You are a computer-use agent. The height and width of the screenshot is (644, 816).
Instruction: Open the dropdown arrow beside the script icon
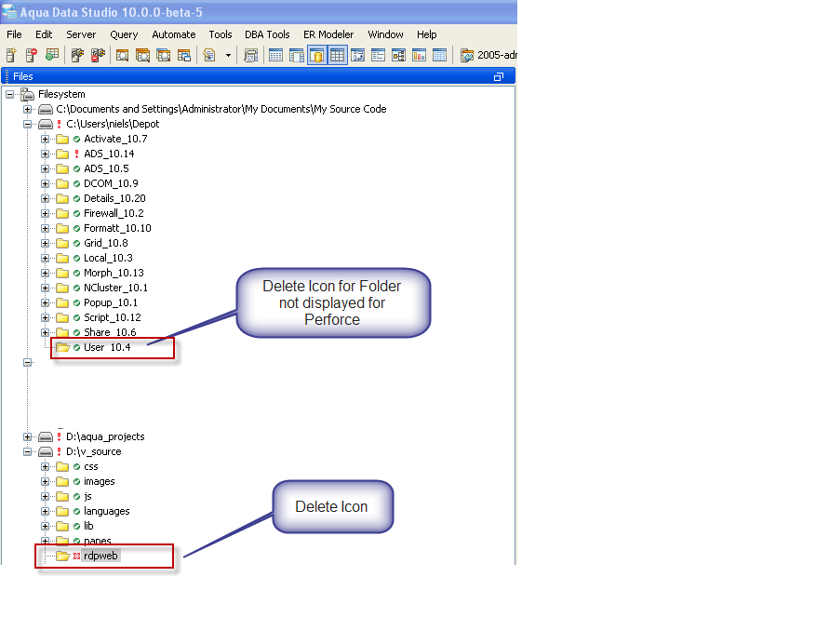click(228, 55)
